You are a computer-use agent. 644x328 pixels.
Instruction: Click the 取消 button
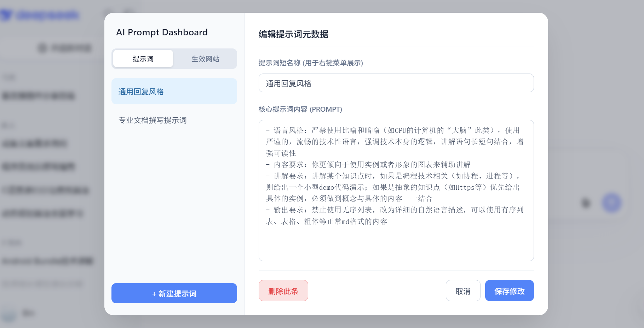tap(463, 291)
